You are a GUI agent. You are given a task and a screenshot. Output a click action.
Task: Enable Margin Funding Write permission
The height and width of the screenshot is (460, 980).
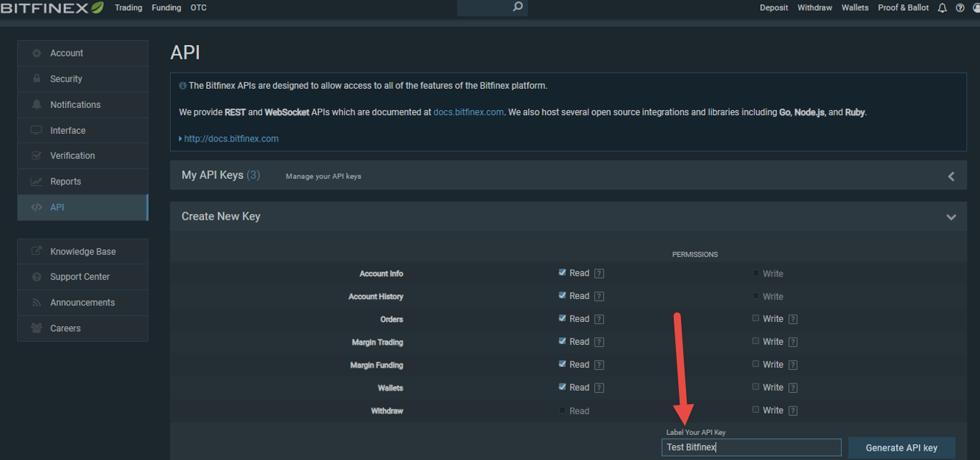pos(755,364)
